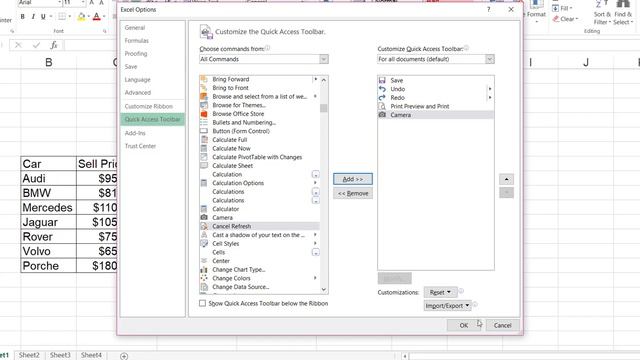Open the Save options category
The height and width of the screenshot is (360, 640).
131,67
